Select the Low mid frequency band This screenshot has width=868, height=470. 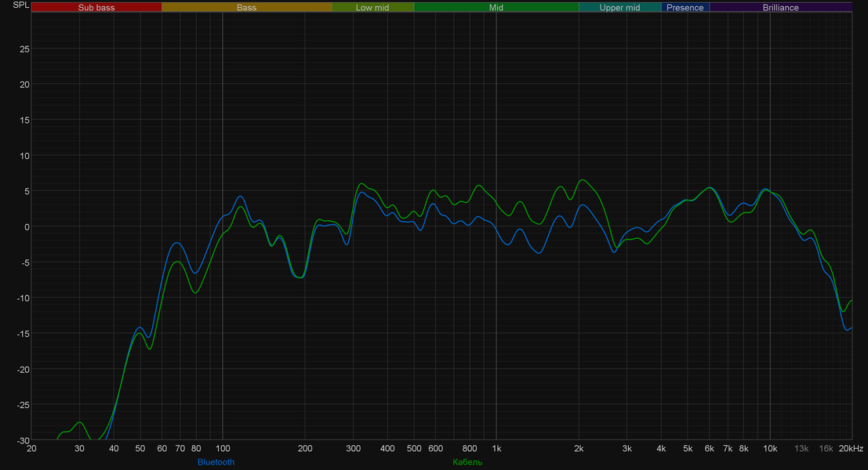[372, 7]
